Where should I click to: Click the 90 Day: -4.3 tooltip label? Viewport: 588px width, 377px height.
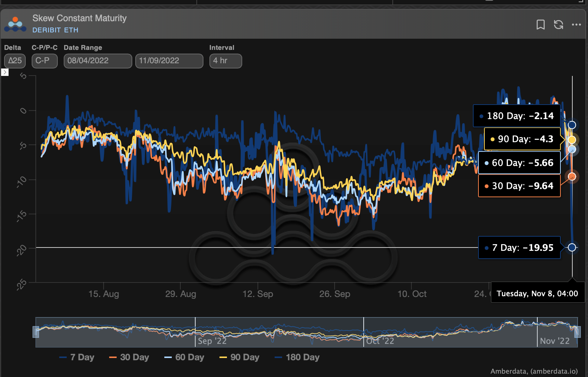pyautogui.click(x=522, y=139)
